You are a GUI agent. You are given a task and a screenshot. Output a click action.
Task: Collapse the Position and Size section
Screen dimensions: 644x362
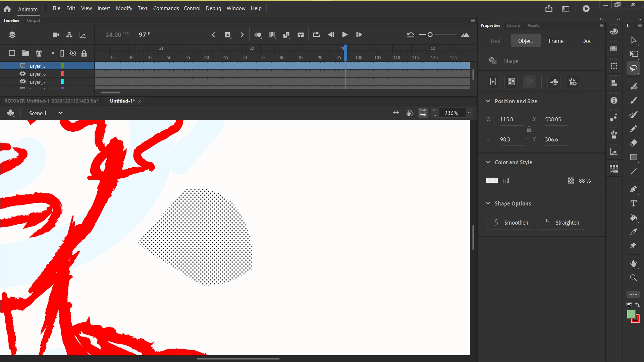[x=488, y=101]
